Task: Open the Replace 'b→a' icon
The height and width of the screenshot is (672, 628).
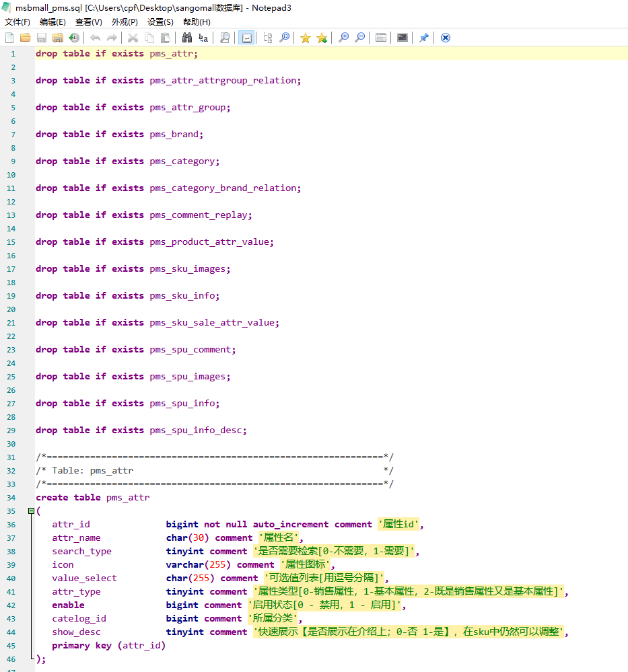Action: 203,38
